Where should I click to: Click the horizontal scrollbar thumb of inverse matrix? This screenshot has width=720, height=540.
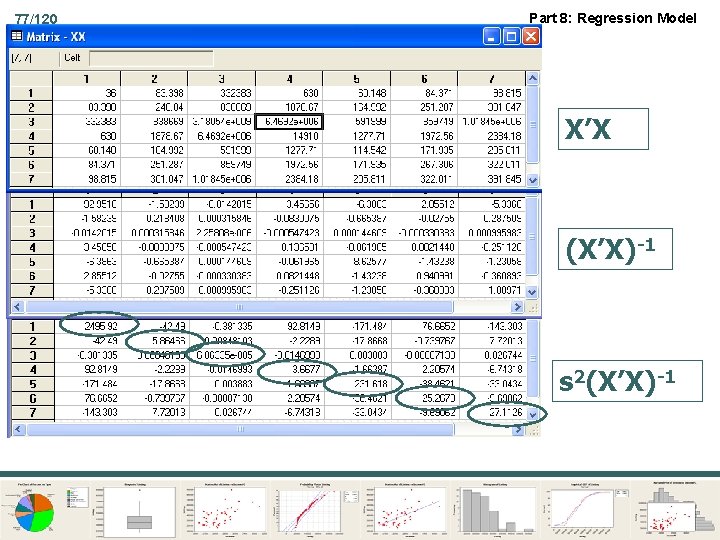(239, 306)
